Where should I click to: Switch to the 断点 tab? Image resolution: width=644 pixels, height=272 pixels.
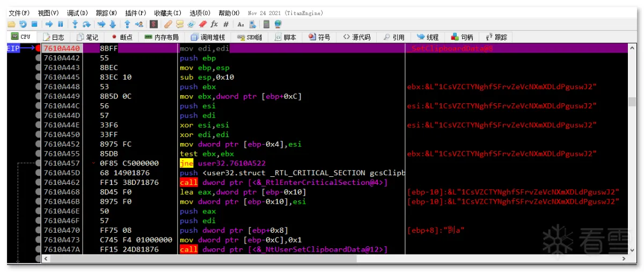click(122, 37)
